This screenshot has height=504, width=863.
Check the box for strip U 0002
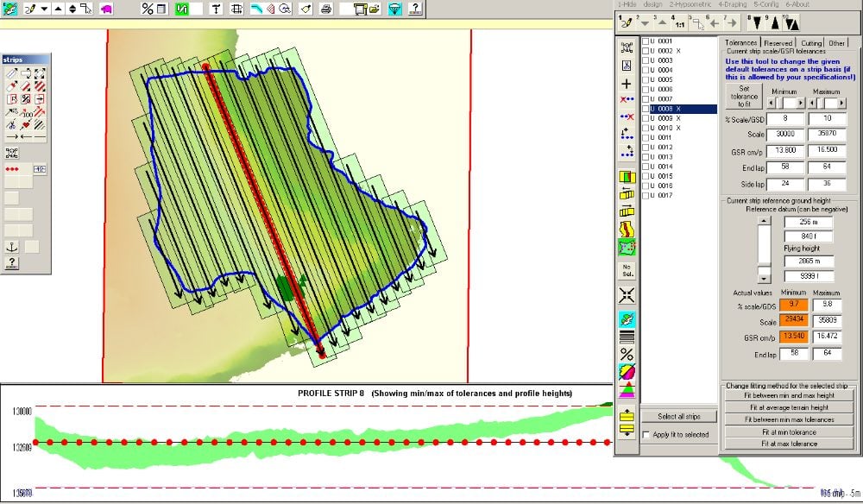coord(646,51)
